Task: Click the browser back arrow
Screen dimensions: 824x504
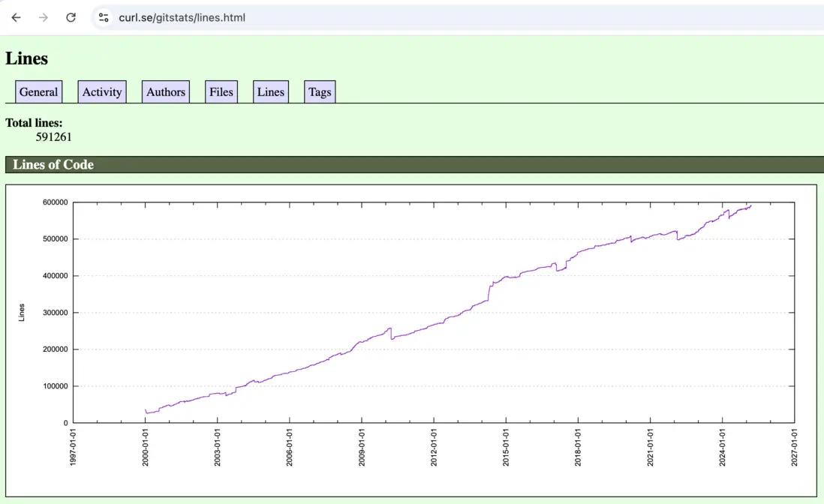Action: (17, 17)
